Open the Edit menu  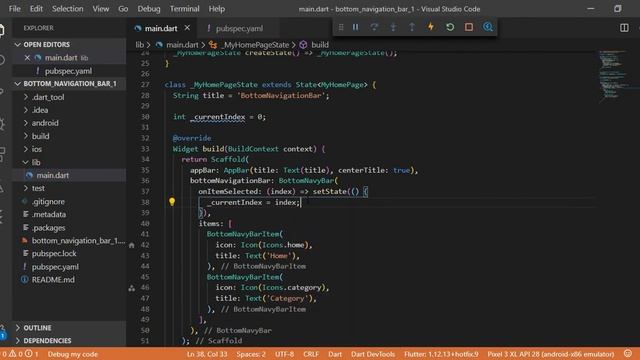[36, 9]
